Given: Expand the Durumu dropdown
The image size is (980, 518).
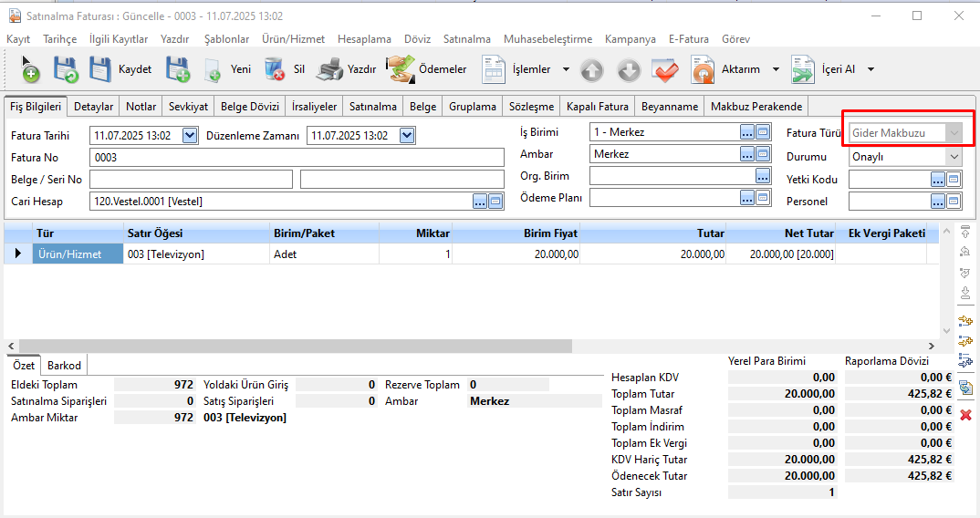Looking at the screenshot, I should pos(954,156).
